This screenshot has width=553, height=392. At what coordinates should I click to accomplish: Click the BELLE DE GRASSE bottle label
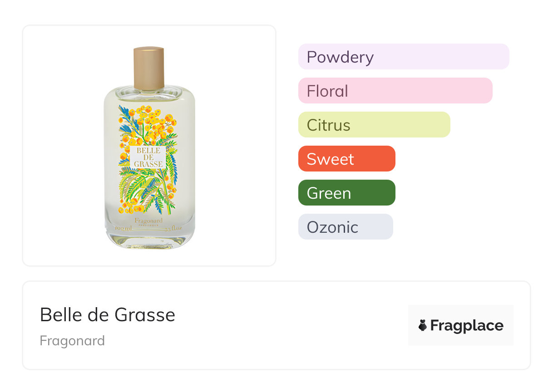coord(148,157)
